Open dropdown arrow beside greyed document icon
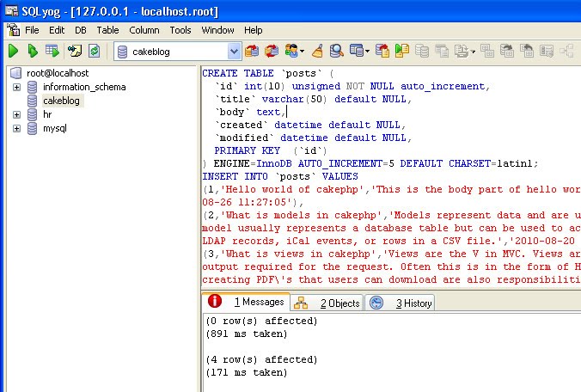Image resolution: width=581 pixels, height=392 pixels. [473, 52]
